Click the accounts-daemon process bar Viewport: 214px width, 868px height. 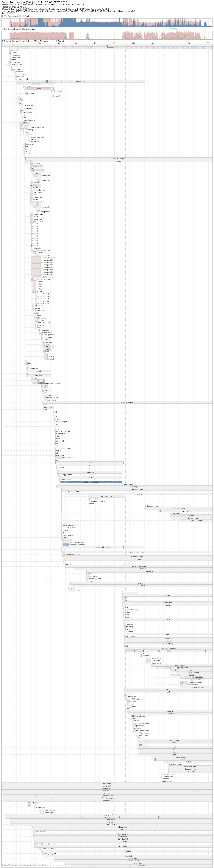(x=197, y=521)
